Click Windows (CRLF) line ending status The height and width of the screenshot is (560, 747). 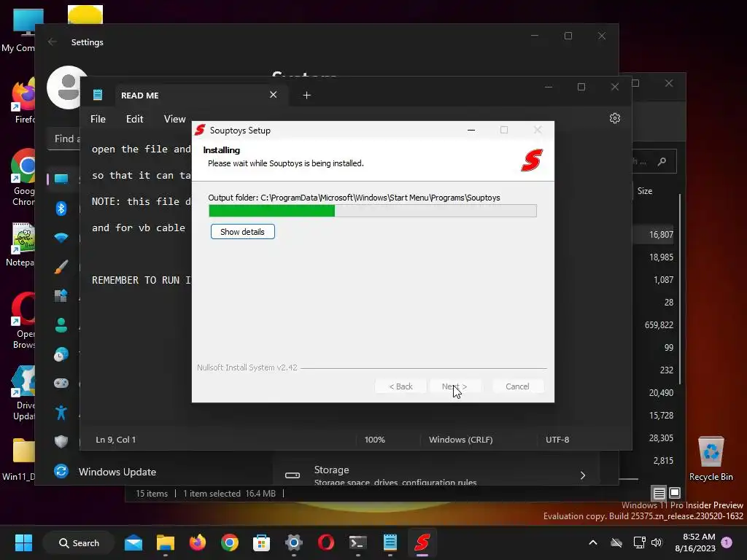pyautogui.click(x=461, y=440)
